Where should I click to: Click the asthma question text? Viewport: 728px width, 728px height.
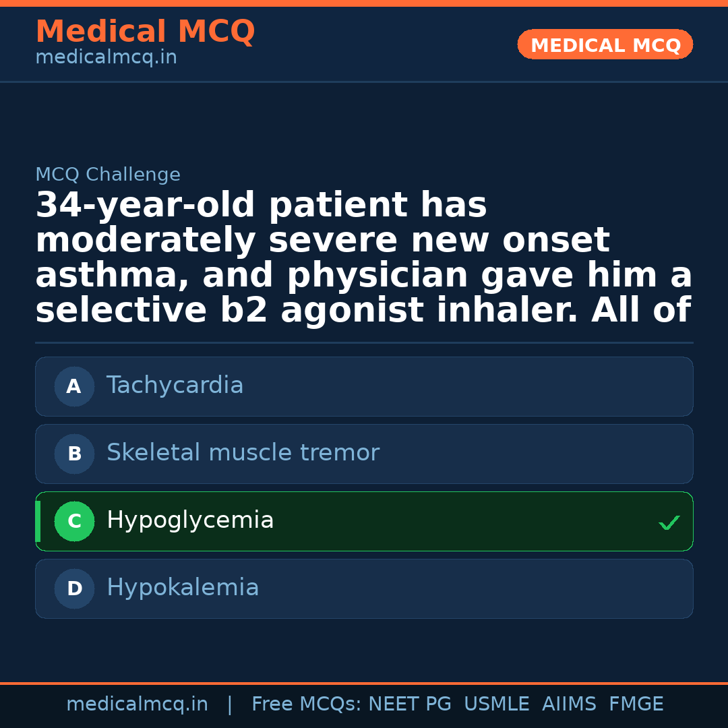click(363, 258)
